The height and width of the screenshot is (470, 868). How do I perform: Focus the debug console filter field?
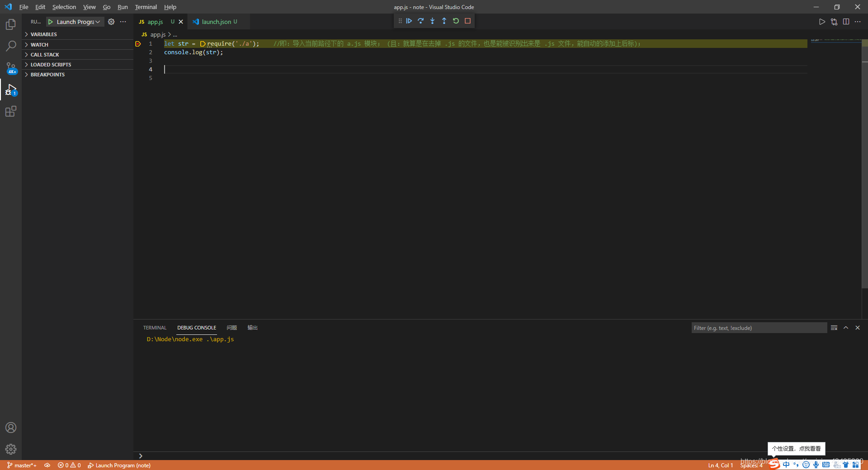759,328
